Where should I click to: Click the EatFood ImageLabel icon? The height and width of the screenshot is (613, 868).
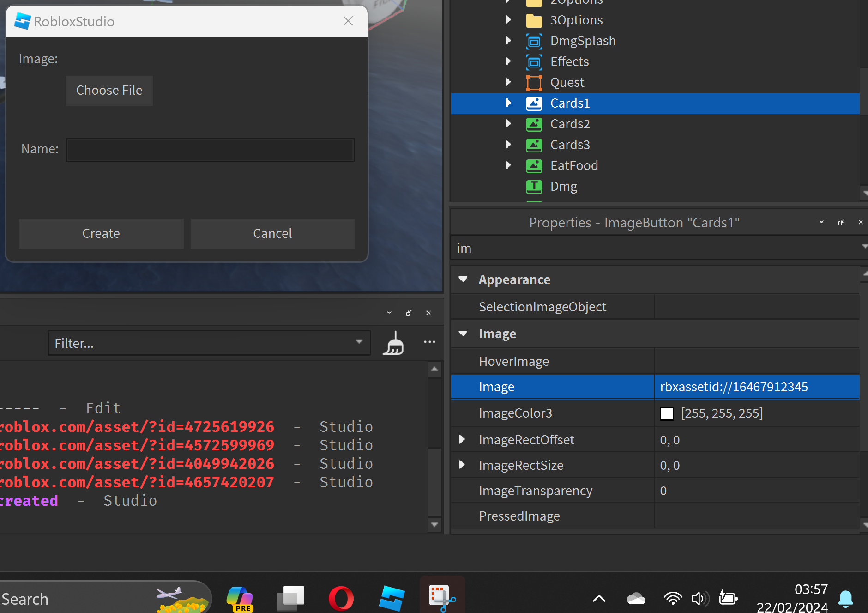(x=534, y=165)
